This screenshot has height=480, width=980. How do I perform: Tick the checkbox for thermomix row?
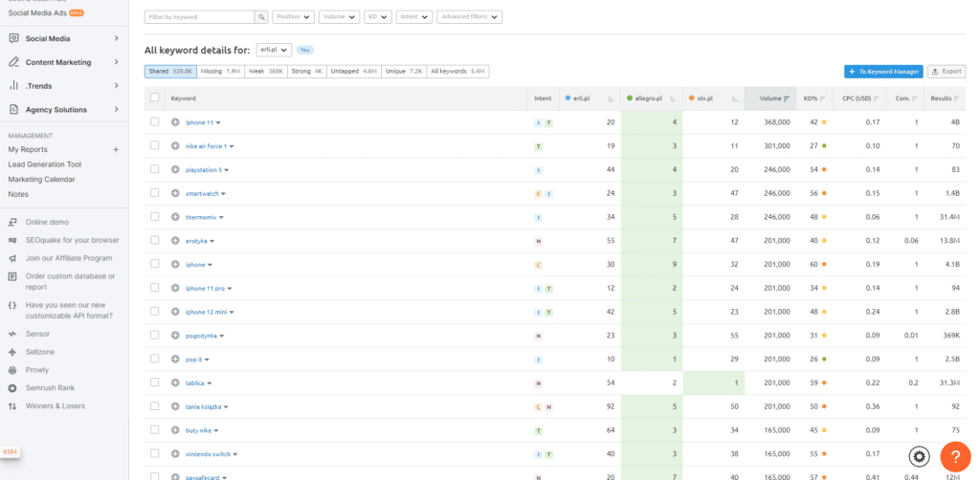(154, 217)
